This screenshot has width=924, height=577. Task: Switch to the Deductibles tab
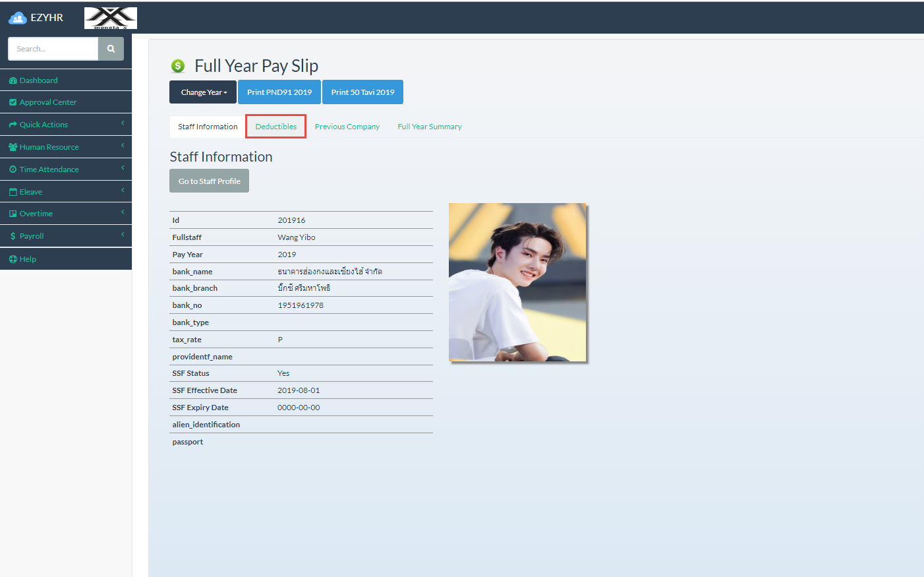[x=275, y=127]
